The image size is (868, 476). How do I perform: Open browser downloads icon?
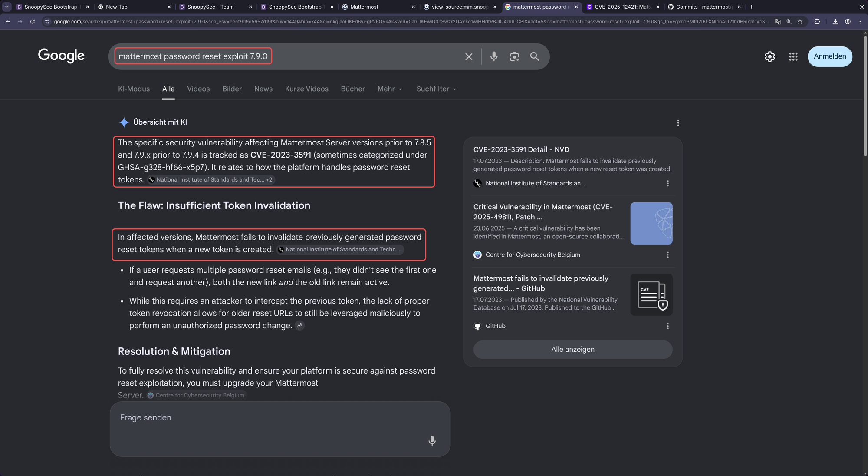(835, 21)
